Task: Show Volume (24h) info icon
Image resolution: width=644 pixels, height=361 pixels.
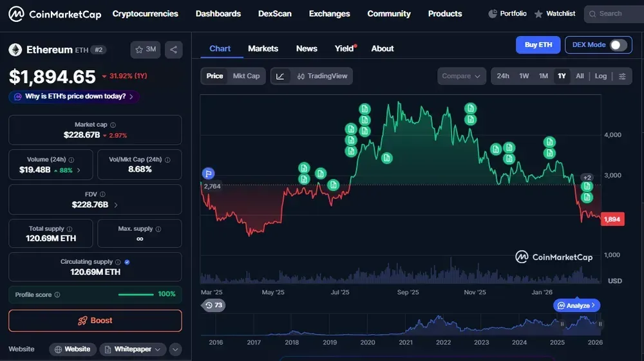Action: tap(71, 160)
